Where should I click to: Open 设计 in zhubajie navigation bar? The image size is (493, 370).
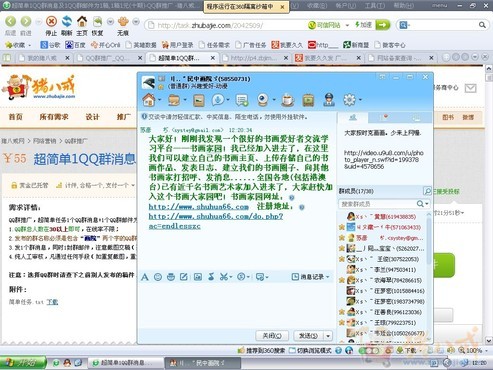pos(92,117)
